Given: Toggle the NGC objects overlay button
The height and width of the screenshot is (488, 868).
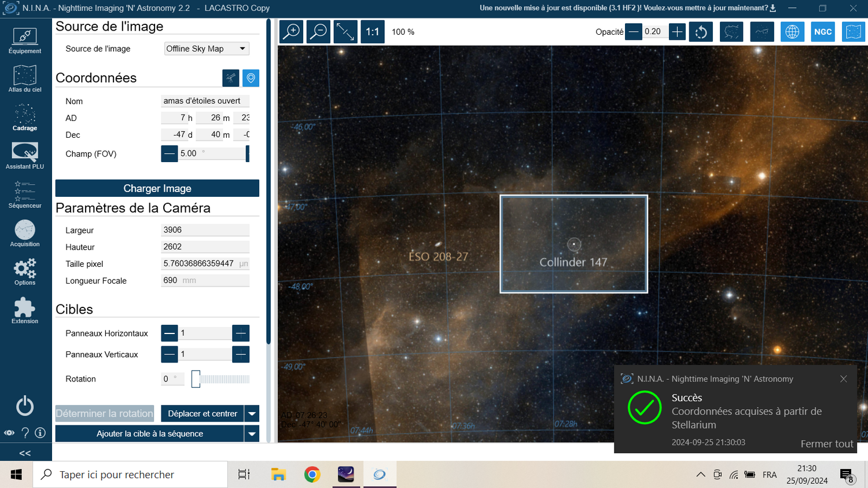Looking at the screenshot, I should click(x=823, y=32).
